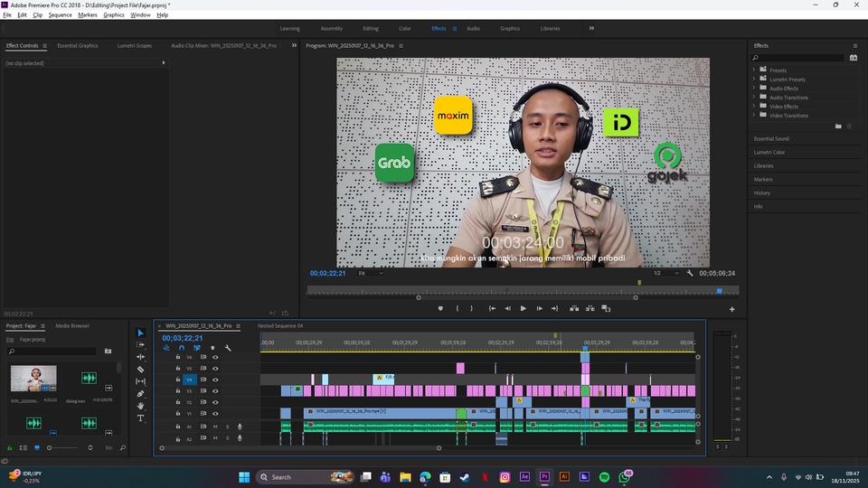Expand the Audio Transitions folder
This screenshot has width=868, height=488.
[754, 98]
